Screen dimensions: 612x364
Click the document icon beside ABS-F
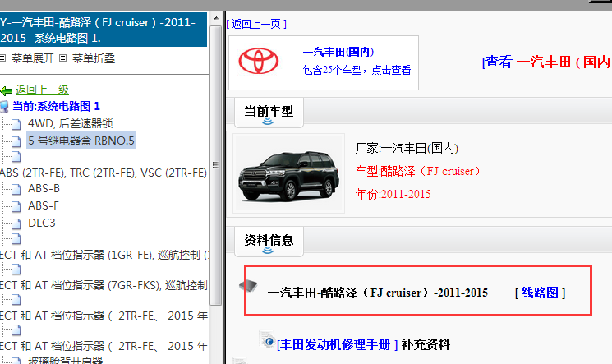coord(16,206)
